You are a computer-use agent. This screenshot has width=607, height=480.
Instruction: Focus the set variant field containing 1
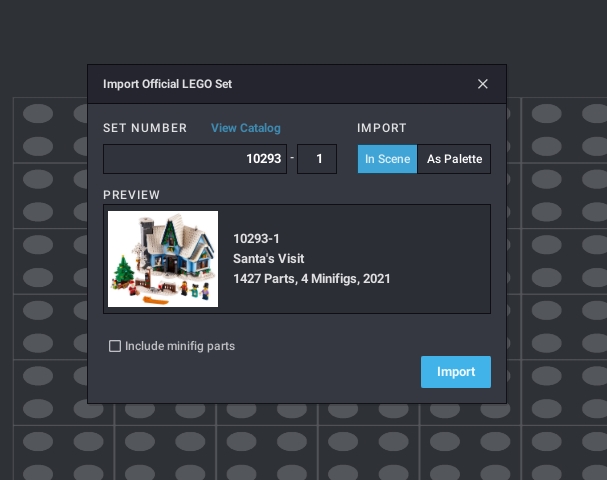tap(317, 159)
